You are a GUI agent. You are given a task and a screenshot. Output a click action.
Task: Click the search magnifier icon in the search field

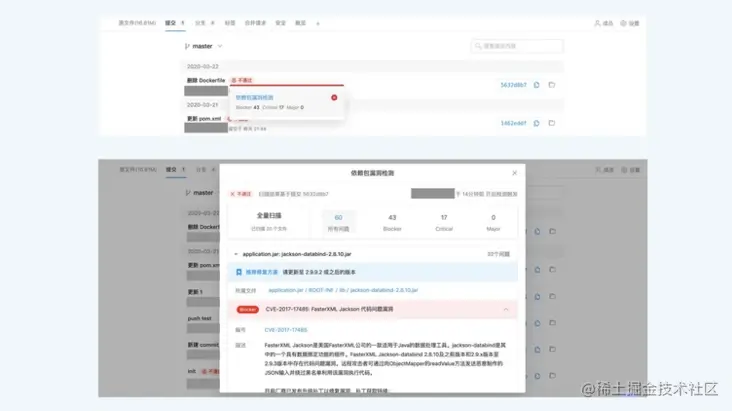[x=478, y=46]
